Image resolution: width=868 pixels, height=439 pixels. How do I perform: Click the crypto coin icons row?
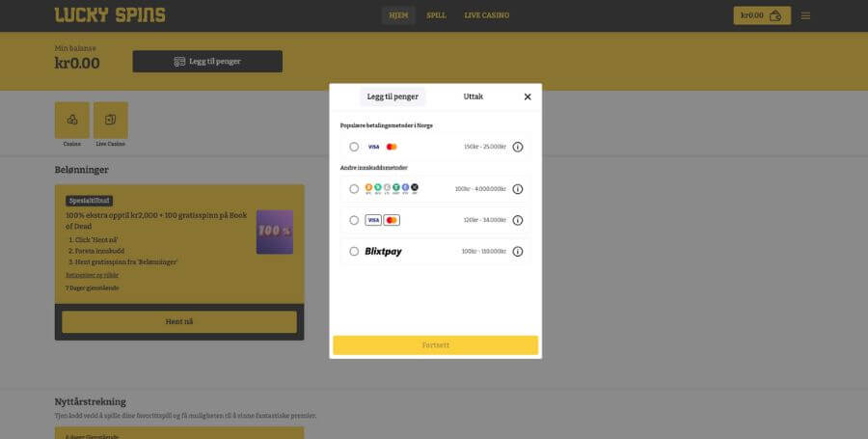click(x=392, y=189)
